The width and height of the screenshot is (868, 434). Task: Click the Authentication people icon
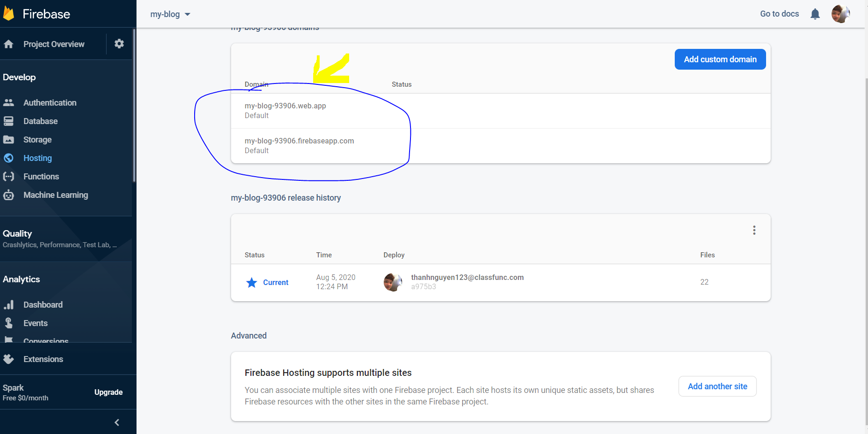coord(9,103)
